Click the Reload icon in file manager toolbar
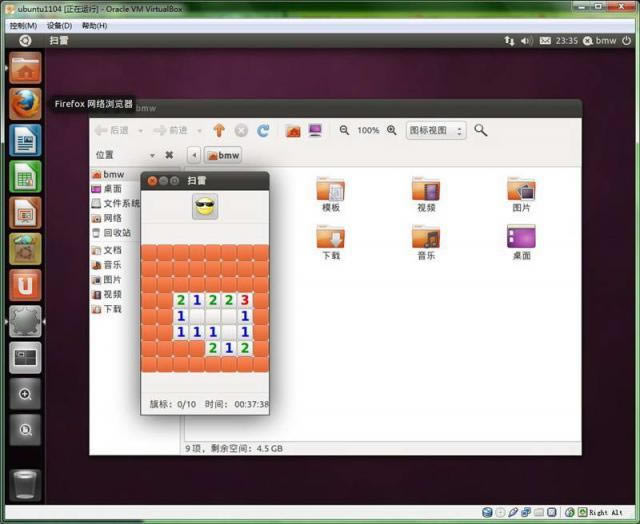Screen dimensions: 640x524 (263, 130)
